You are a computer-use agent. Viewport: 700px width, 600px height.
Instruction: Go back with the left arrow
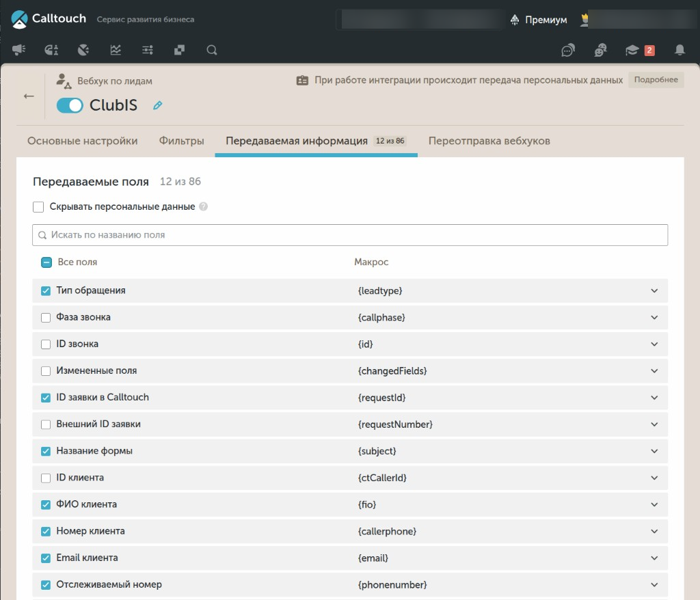click(x=29, y=96)
